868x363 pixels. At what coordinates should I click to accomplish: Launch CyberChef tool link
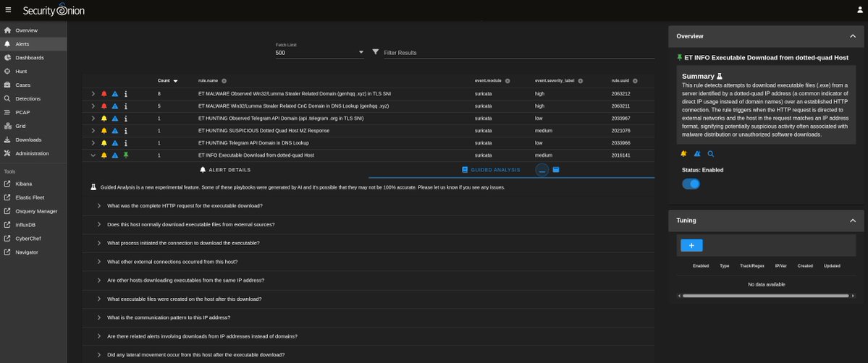(x=33, y=239)
